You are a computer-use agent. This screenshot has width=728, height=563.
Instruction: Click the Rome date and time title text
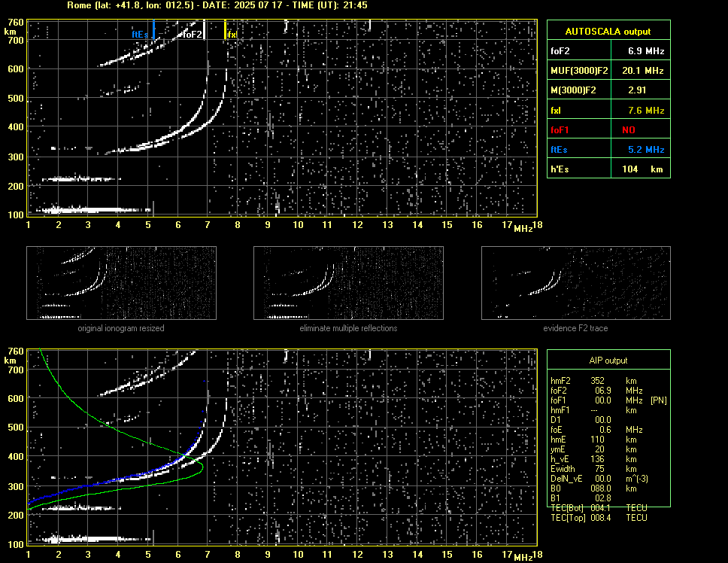(217, 5)
